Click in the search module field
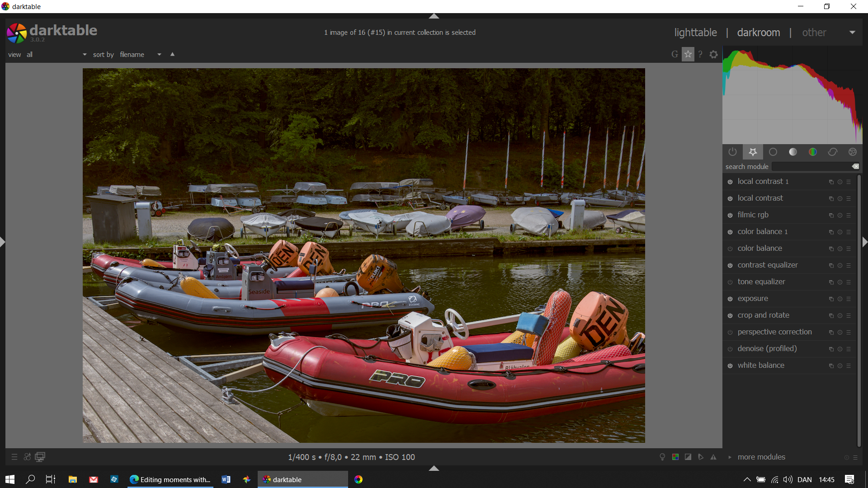Screen dimensions: 868x488 click(811, 167)
